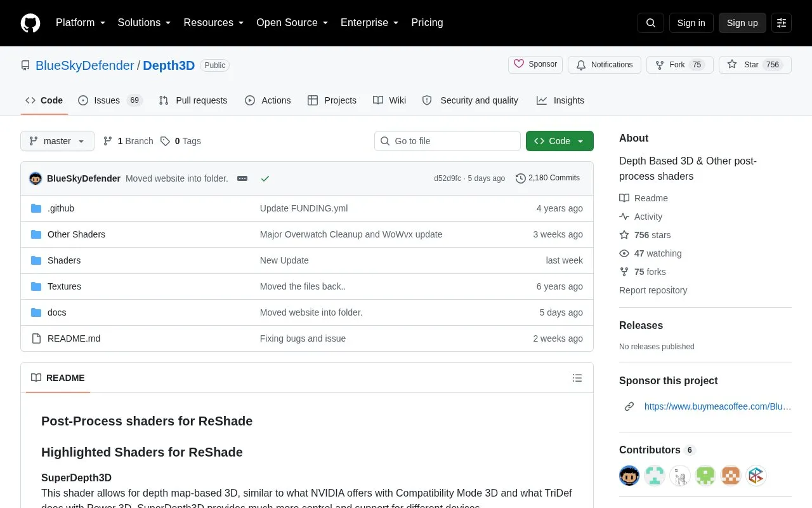The height and width of the screenshot is (508, 812).
Task: Expand the Resources menu
Action: (214, 23)
